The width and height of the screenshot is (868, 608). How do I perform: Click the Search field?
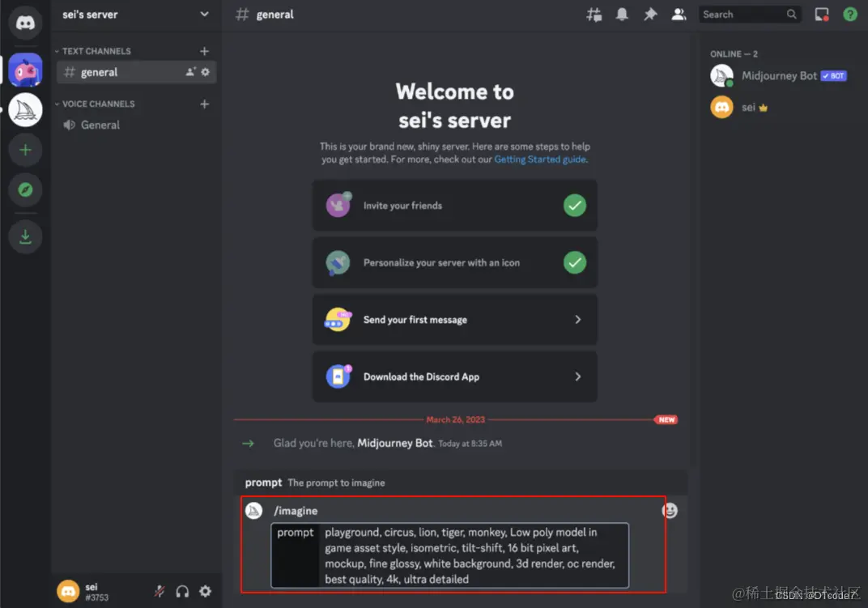(750, 15)
